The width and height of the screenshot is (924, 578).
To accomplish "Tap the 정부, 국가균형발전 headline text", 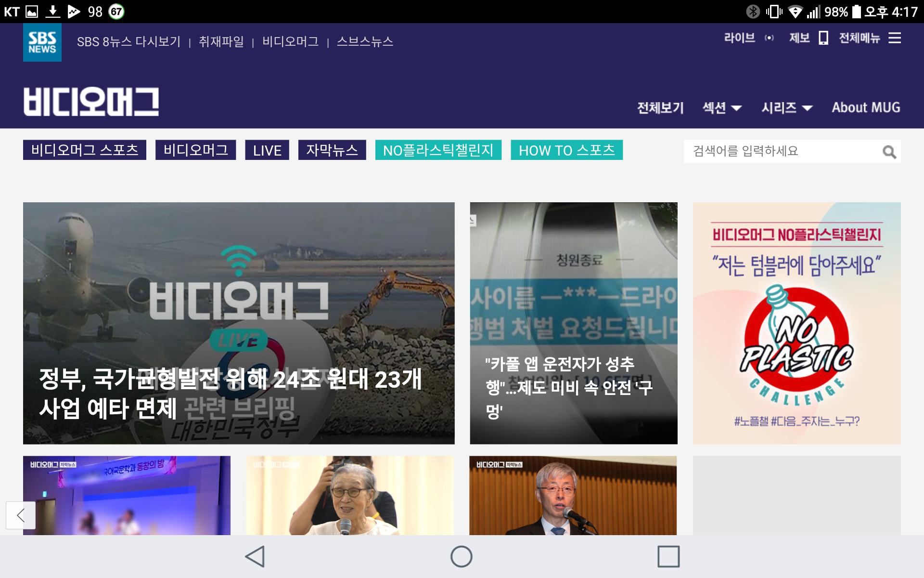I will [230, 393].
